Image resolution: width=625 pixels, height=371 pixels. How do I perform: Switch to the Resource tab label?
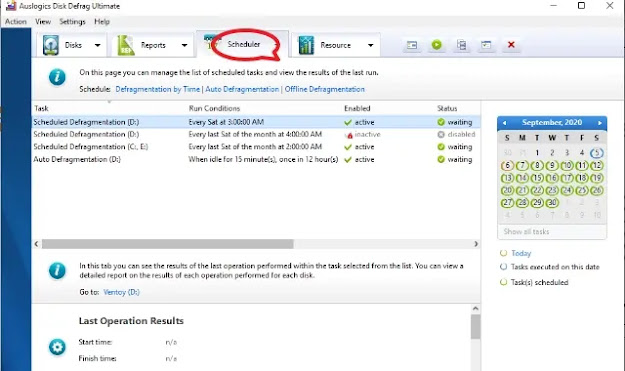[336, 45]
